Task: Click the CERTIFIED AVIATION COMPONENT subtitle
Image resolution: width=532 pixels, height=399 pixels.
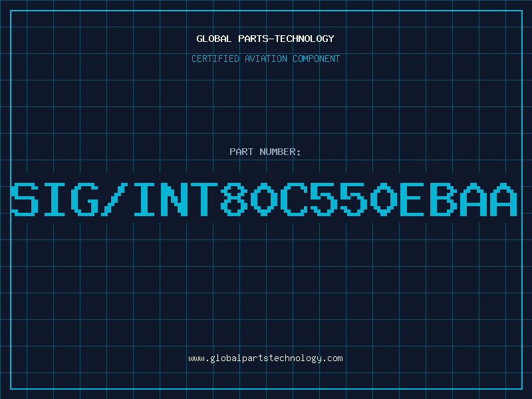Action: click(x=265, y=59)
